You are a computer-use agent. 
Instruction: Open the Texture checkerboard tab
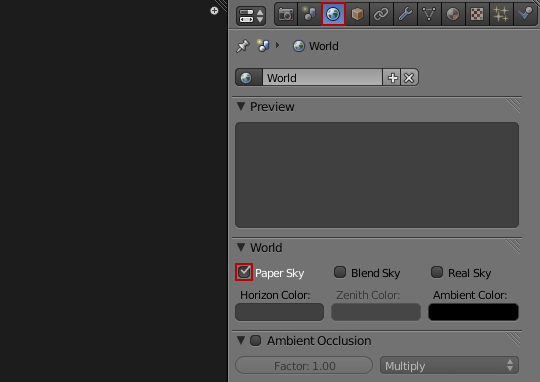point(477,14)
